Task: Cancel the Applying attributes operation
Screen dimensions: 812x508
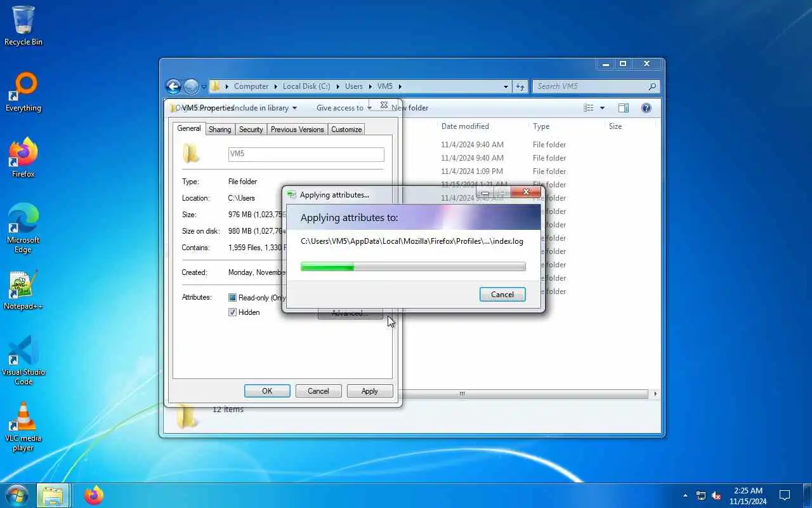Action: tap(502, 295)
